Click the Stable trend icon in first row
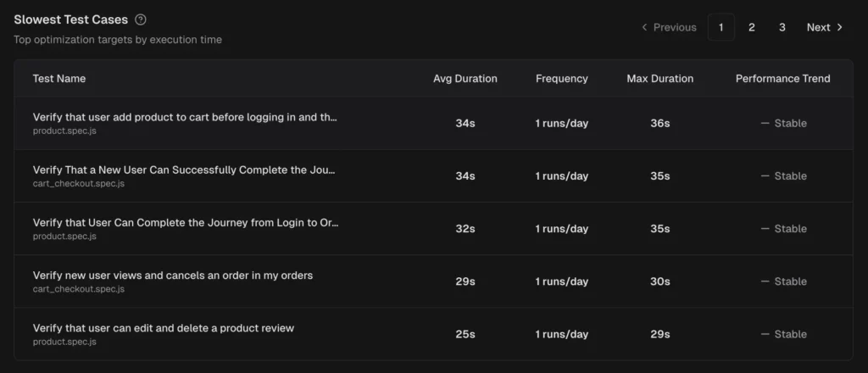Viewport: 868px width, 373px height. 765,124
